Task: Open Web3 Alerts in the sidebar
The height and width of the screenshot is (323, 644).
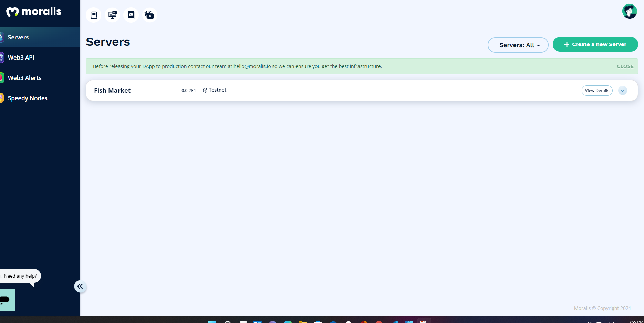Action: tap(40, 78)
